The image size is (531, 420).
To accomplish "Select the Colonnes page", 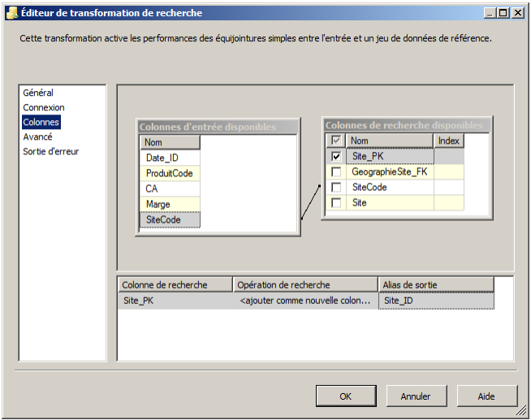I will pyautogui.click(x=41, y=122).
